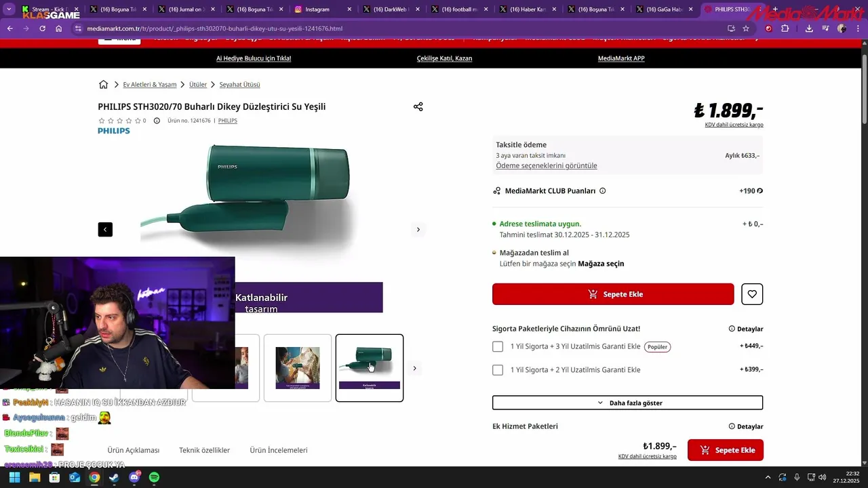Click the Philips brand logo
This screenshot has height=488, width=868.
coord(114,131)
